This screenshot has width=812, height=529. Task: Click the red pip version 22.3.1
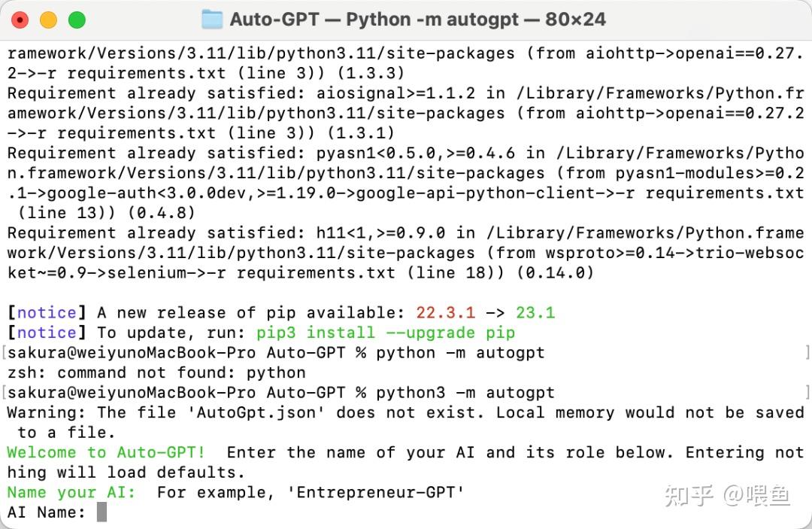coord(445,313)
